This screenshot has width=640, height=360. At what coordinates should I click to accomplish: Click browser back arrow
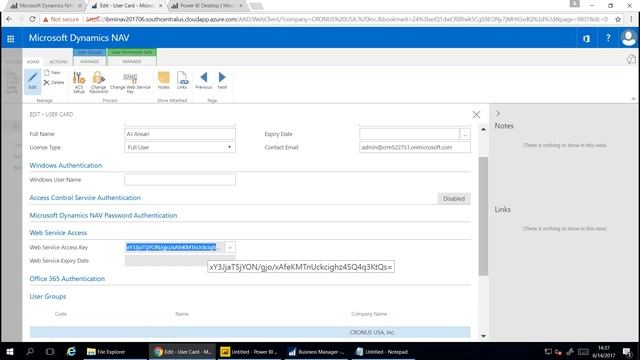(9, 19)
